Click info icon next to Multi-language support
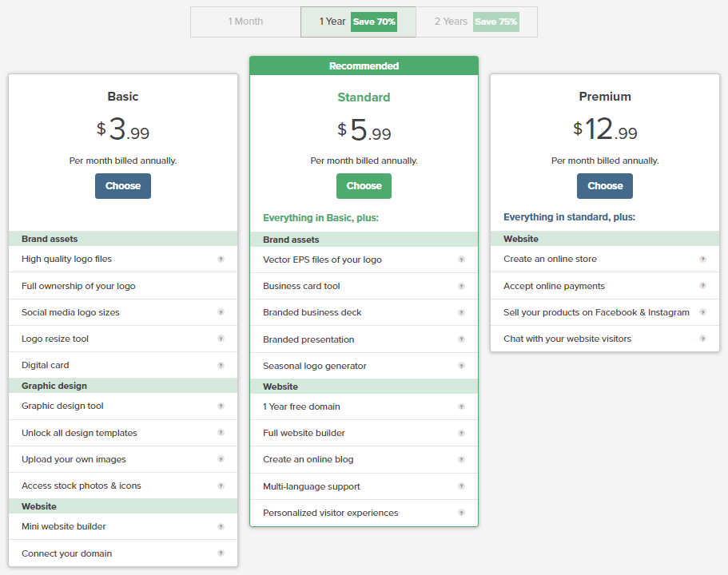The width and height of the screenshot is (728, 575). click(461, 486)
